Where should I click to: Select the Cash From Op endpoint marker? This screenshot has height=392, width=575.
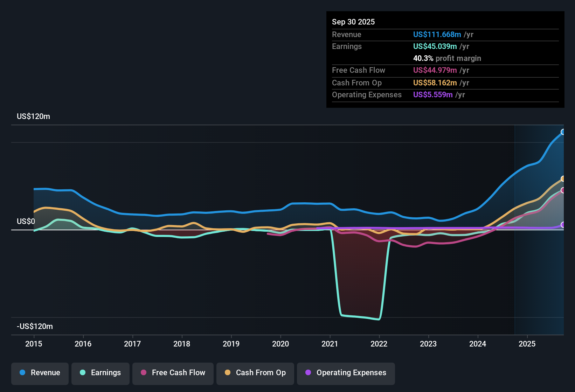[563, 178]
